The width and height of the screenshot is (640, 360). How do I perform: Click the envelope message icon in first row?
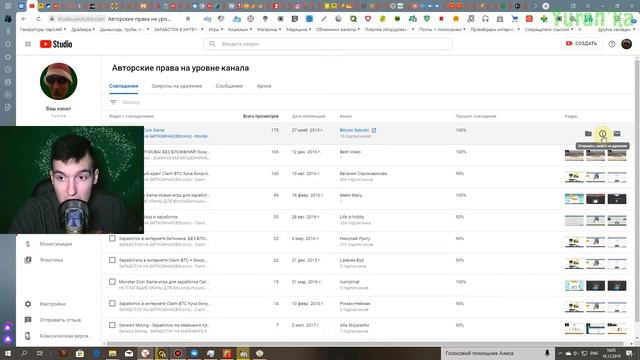[x=617, y=133]
